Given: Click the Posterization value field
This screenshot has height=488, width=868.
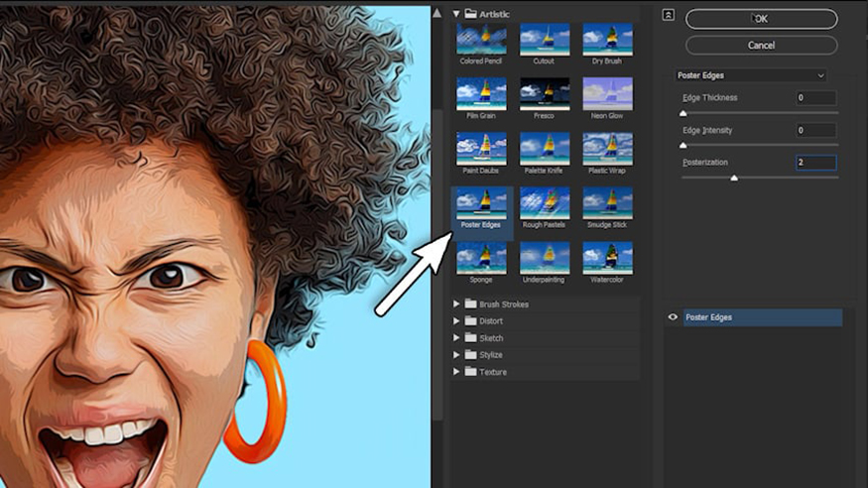Looking at the screenshot, I should tap(816, 162).
